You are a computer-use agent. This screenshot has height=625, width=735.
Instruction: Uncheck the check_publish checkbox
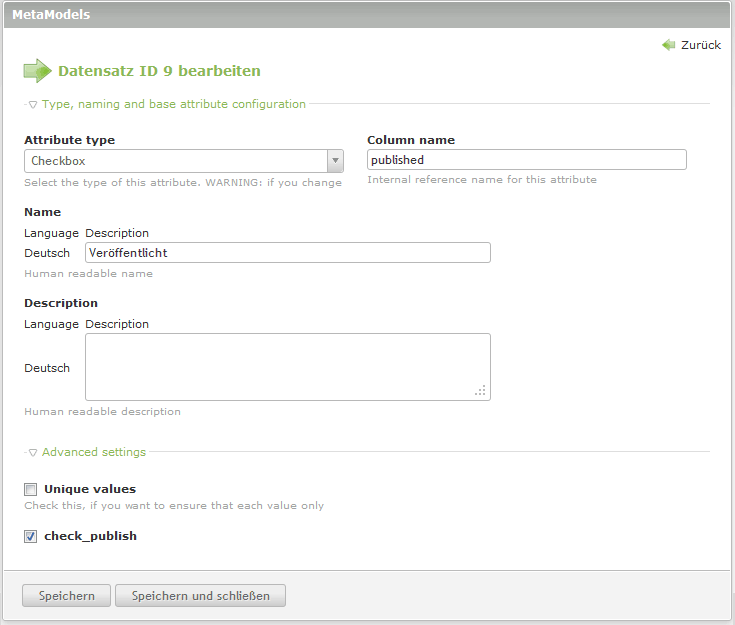tap(31, 537)
